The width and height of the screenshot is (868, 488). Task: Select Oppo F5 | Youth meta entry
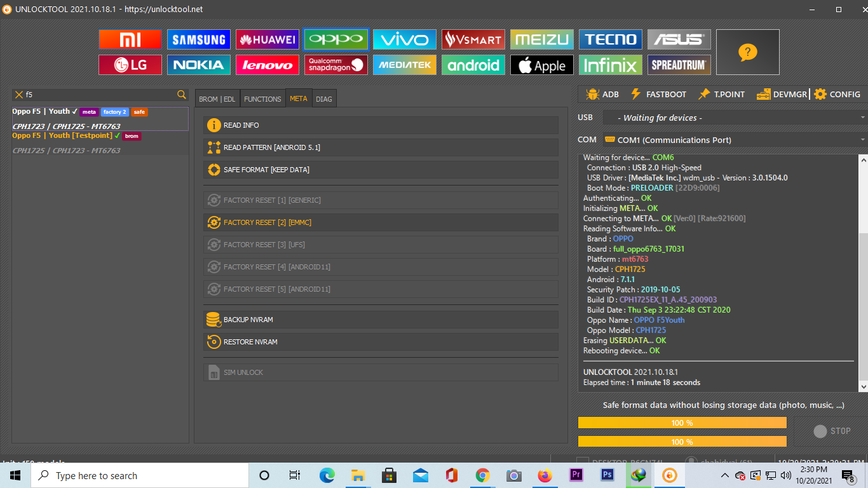click(x=100, y=119)
